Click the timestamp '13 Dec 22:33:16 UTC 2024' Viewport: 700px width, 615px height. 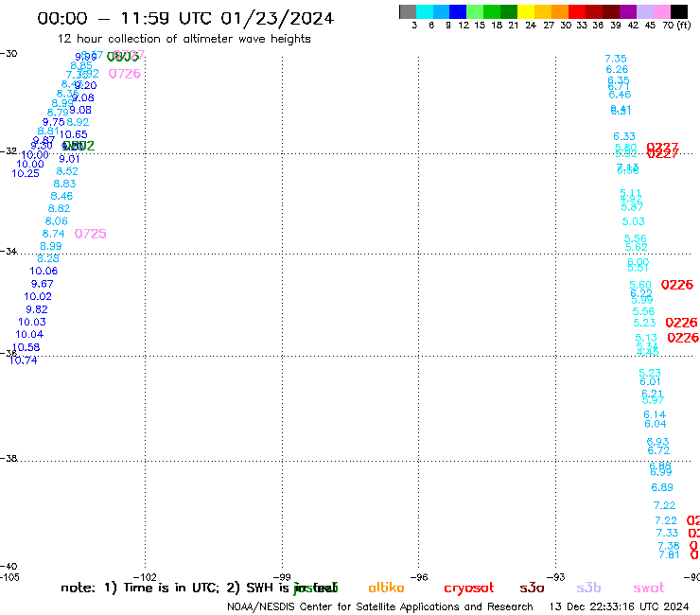pyautogui.click(x=619, y=606)
